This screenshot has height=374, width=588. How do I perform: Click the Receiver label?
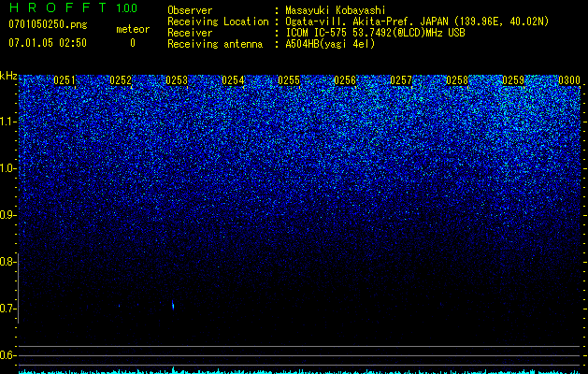click(x=190, y=33)
